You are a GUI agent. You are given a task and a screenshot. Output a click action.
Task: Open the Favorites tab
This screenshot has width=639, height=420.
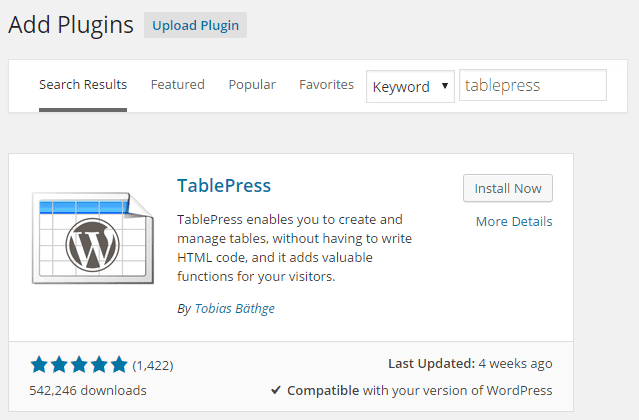coord(326,85)
